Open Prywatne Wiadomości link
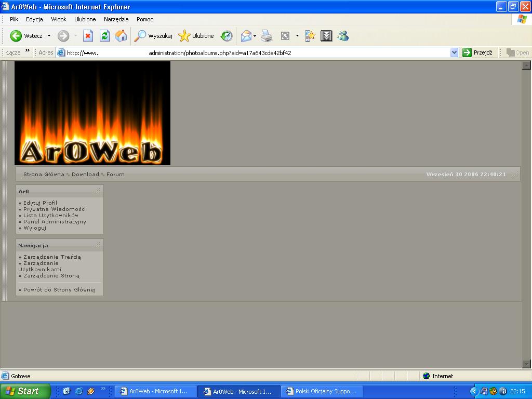The height and width of the screenshot is (399, 532). click(54, 209)
